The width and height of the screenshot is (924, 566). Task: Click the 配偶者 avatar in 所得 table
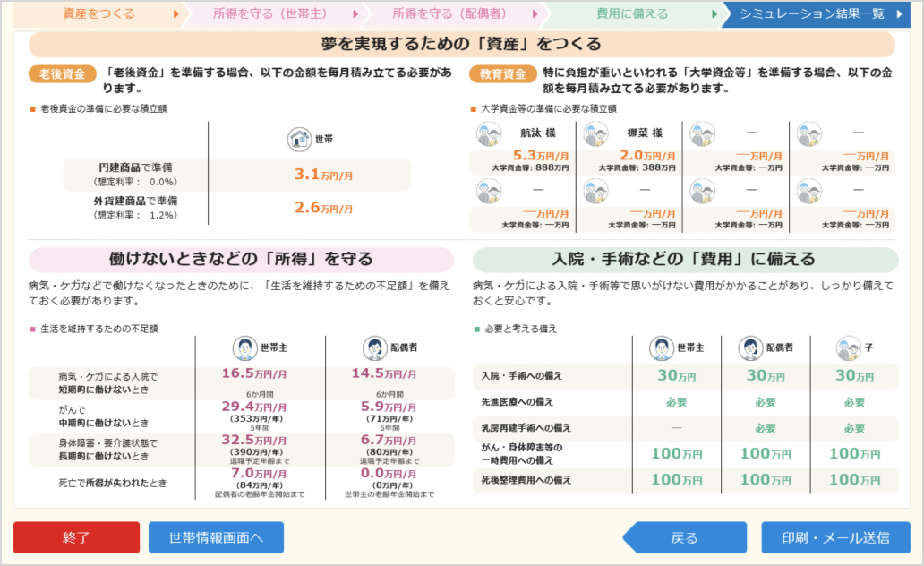coord(375,347)
